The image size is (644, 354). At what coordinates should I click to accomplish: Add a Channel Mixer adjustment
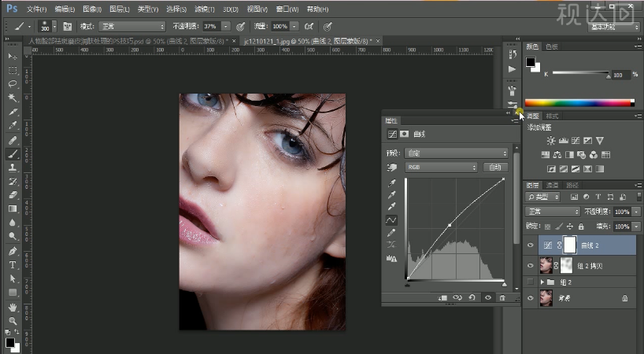(x=594, y=155)
